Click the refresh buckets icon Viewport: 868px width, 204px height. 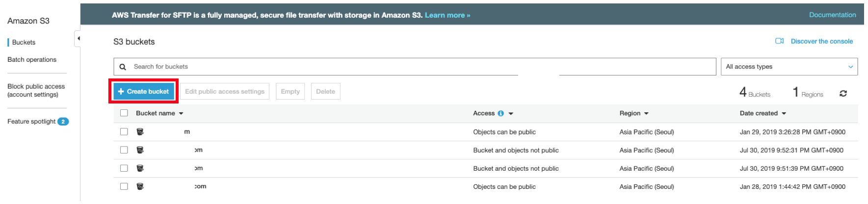coord(843,93)
